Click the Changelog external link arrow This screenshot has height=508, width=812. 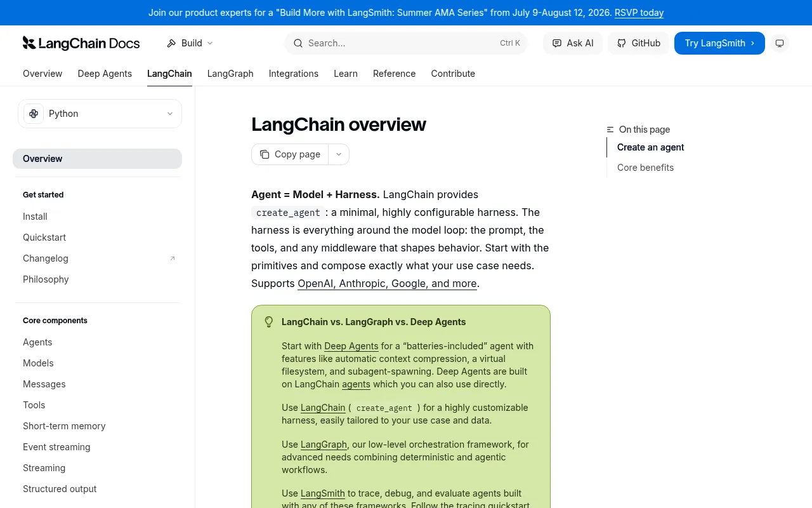click(173, 258)
